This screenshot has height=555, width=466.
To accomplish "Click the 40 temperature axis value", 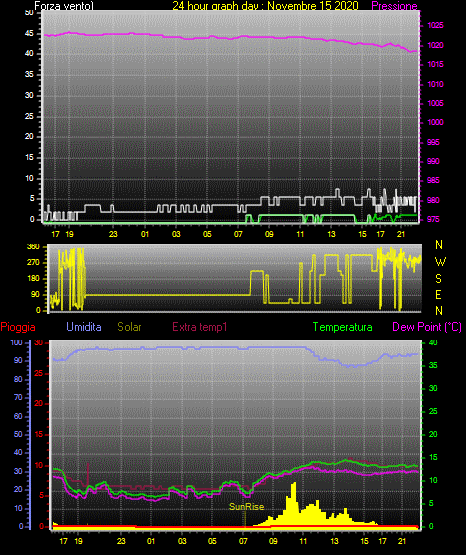I will point(433,342).
